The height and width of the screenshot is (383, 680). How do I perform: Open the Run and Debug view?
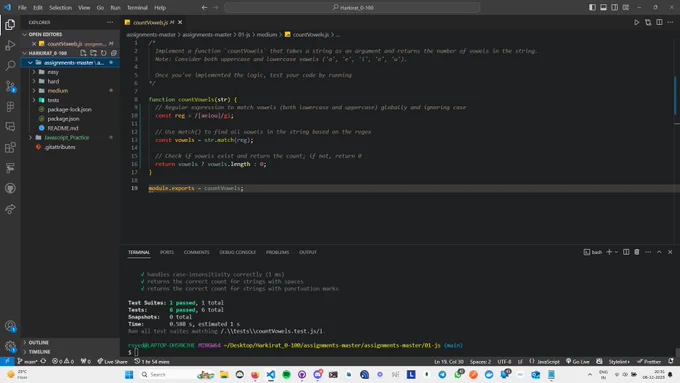click(x=10, y=45)
